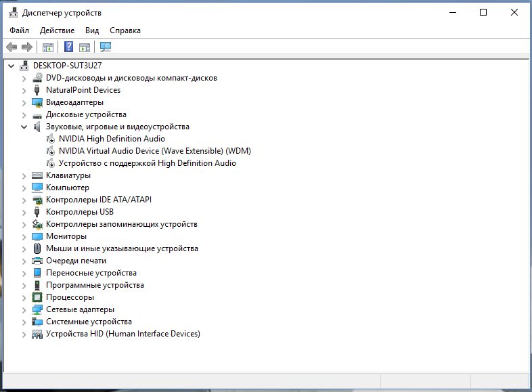The image size is (532, 392).
Task: Expand the Мониторы category arrow
Action: [x=24, y=237]
